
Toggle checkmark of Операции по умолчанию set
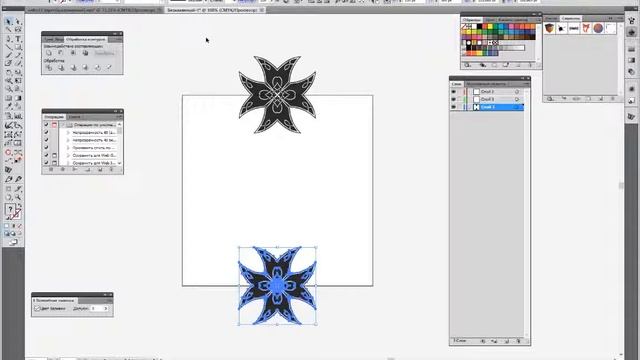pos(46,124)
